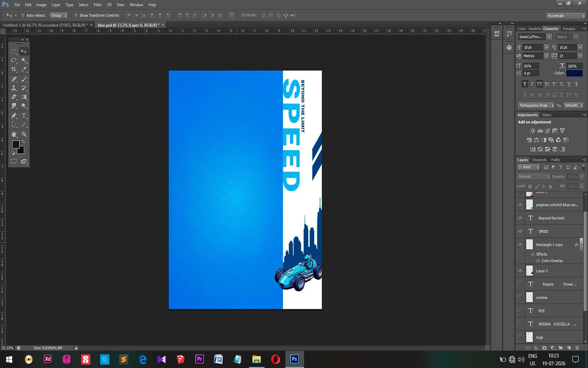Switch to the Paragraph tab
The height and width of the screenshot is (368, 588).
coord(569,29)
